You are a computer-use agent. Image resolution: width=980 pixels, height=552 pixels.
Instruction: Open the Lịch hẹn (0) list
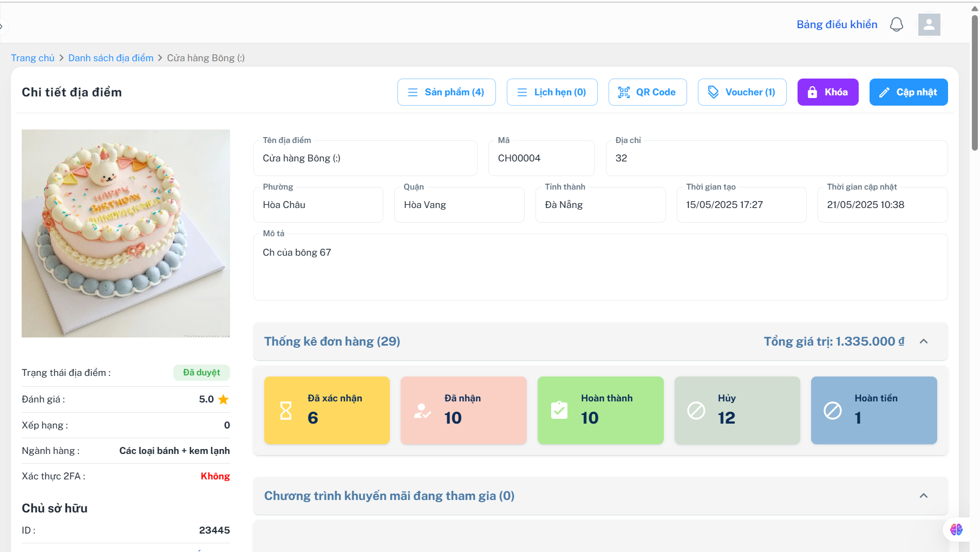pos(552,92)
